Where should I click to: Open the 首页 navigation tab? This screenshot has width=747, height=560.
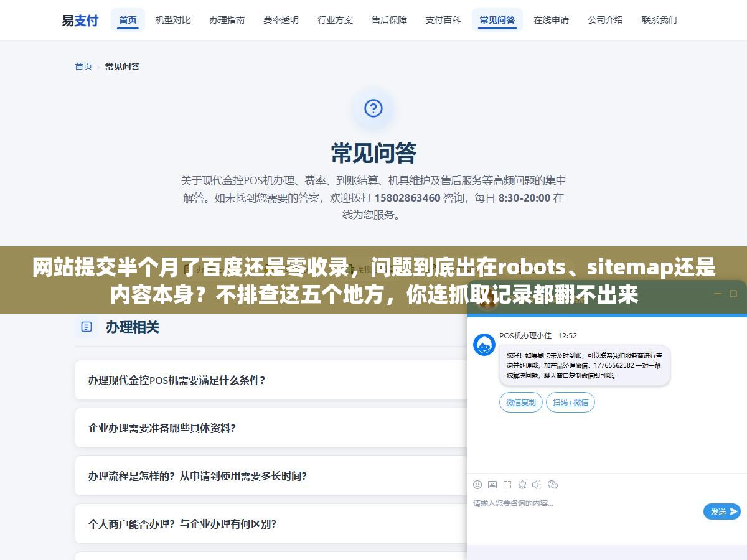click(x=128, y=20)
